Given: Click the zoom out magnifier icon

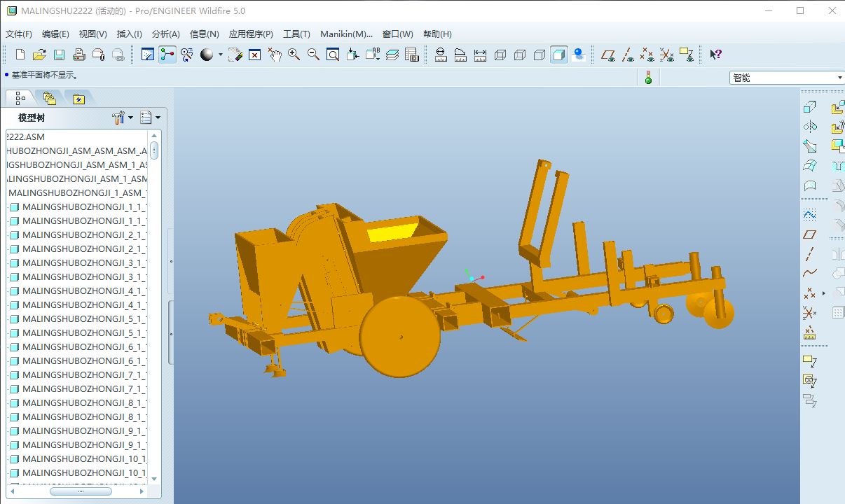Looking at the screenshot, I should [313, 55].
